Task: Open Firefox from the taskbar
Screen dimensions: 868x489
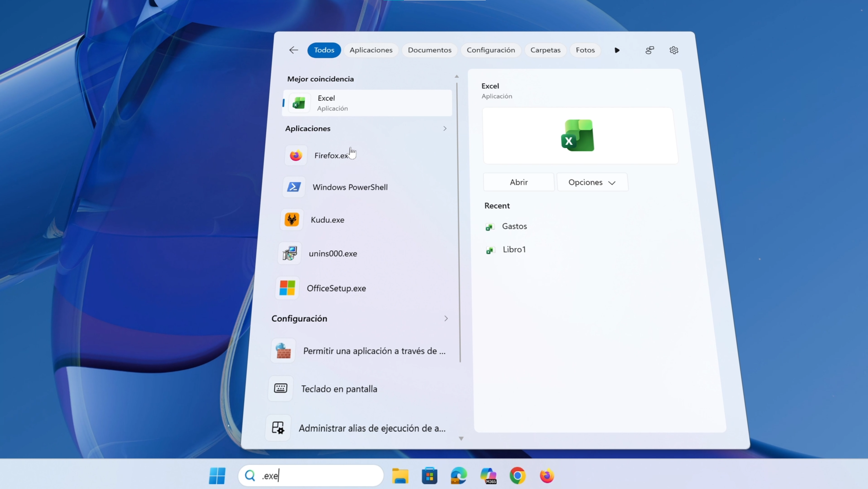Action: [x=547, y=476]
